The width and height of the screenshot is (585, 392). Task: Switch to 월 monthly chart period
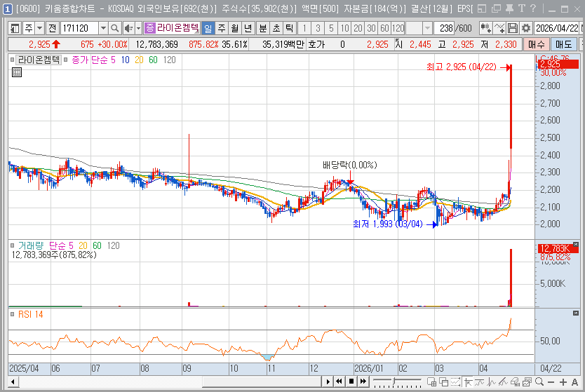pos(235,28)
